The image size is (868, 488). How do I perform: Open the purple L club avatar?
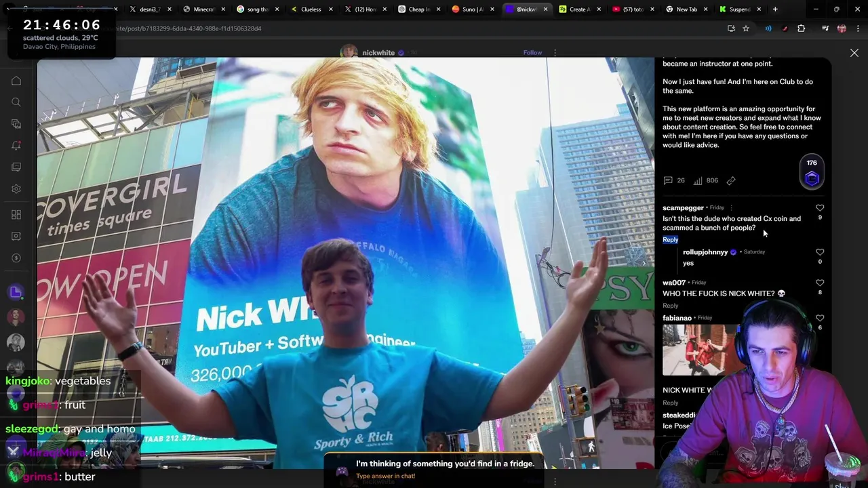click(16, 292)
